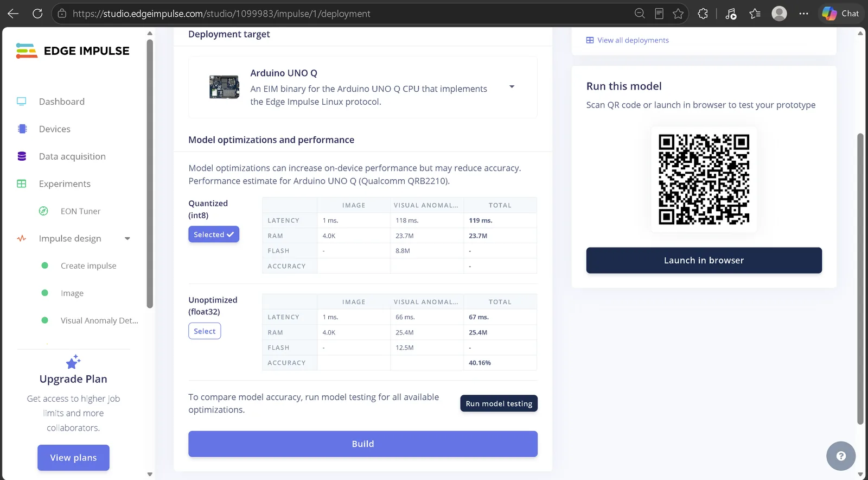This screenshot has height=480, width=868.
Task: Go to Devices in the sidebar
Action: coord(55,129)
